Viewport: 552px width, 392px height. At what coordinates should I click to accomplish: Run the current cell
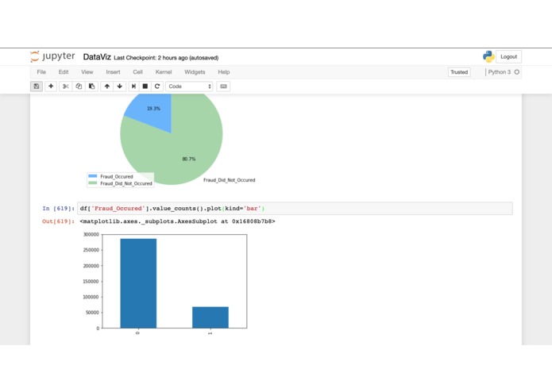point(133,86)
